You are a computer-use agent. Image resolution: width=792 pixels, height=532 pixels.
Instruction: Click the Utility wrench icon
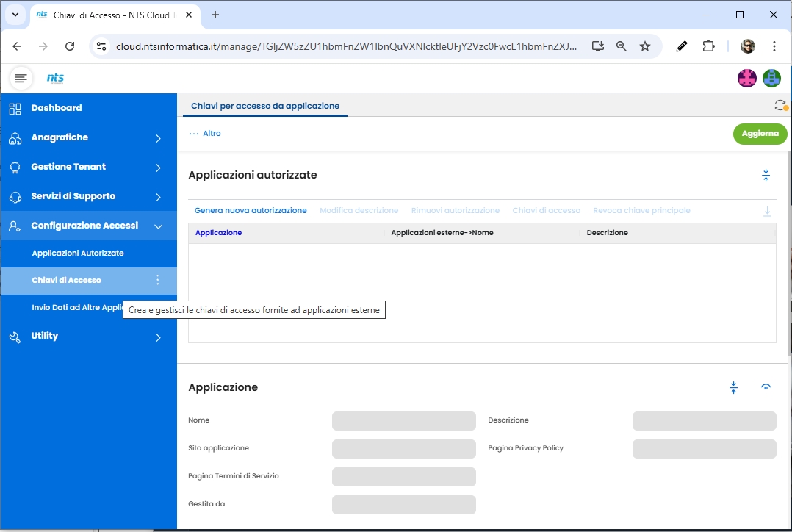15,337
